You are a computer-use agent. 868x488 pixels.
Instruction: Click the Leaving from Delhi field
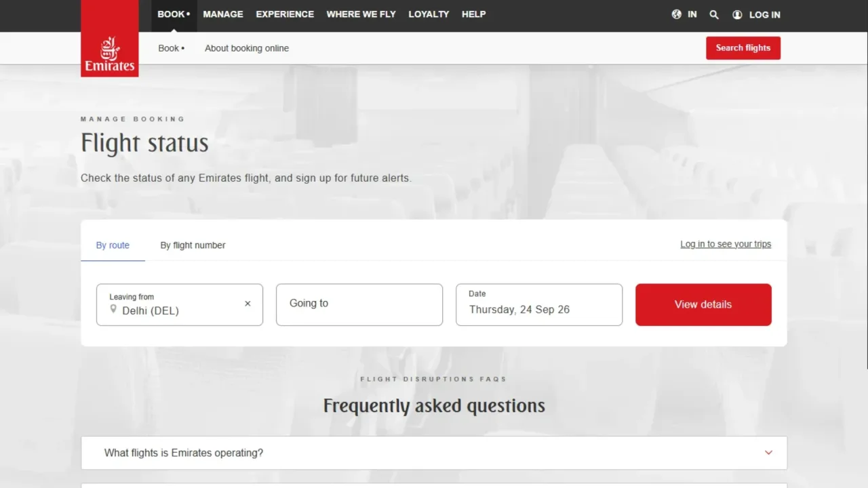[180, 304]
